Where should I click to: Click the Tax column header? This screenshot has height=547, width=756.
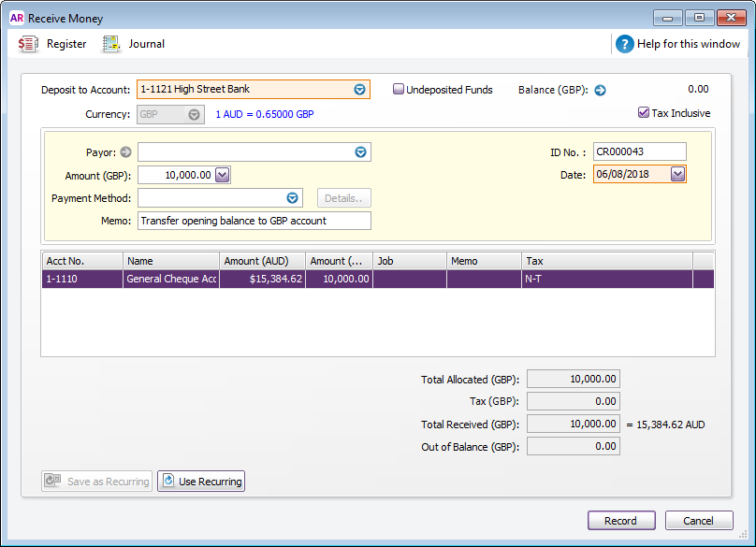pyautogui.click(x=606, y=261)
